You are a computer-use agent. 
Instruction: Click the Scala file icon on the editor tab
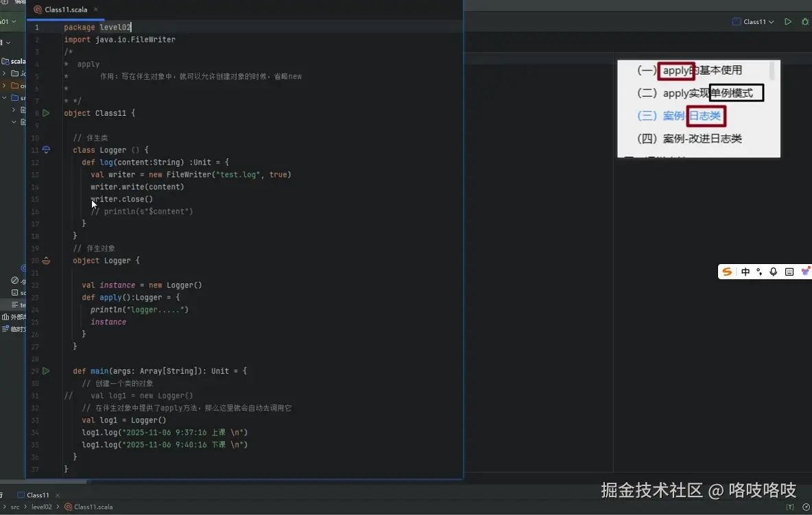38,10
